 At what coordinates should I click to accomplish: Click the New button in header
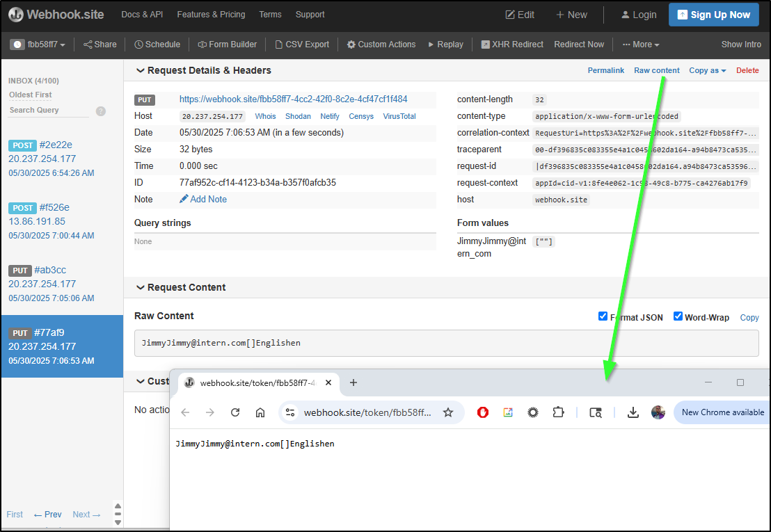(571, 15)
